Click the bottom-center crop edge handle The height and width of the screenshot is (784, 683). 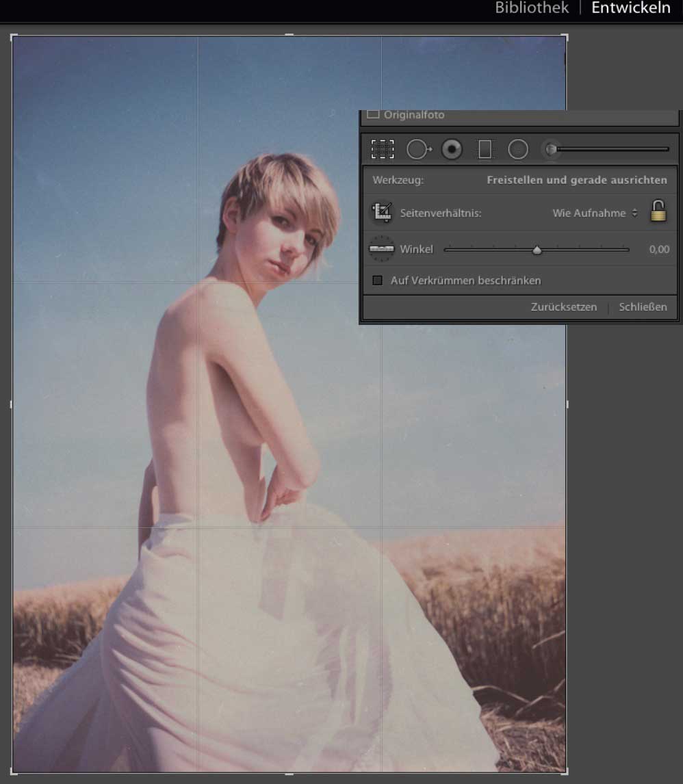coord(289,773)
